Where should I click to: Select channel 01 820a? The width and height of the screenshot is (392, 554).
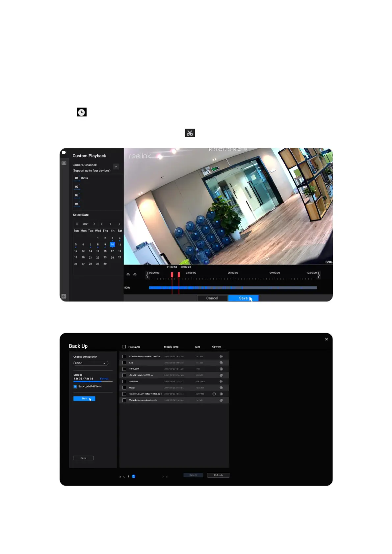click(x=81, y=178)
